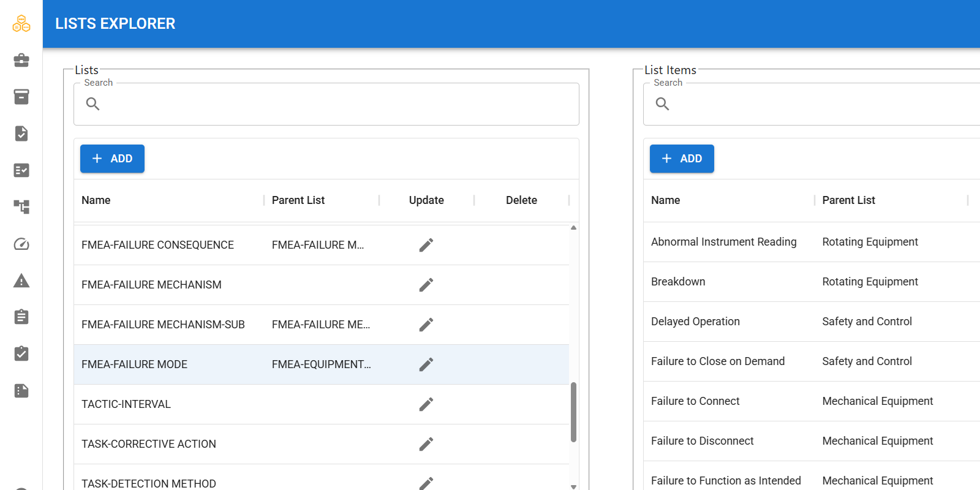Sort lists by Name column header
The width and height of the screenshot is (980, 490).
click(x=96, y=200)
